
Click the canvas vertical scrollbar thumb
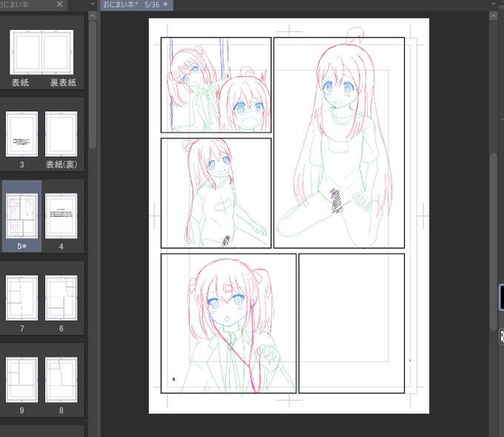point(494,241)
